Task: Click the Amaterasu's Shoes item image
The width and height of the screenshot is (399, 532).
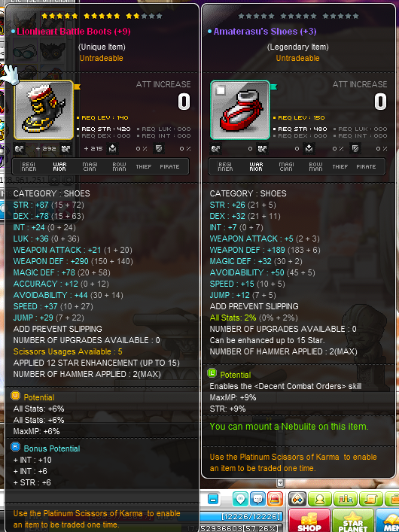Action: point(240,110)
